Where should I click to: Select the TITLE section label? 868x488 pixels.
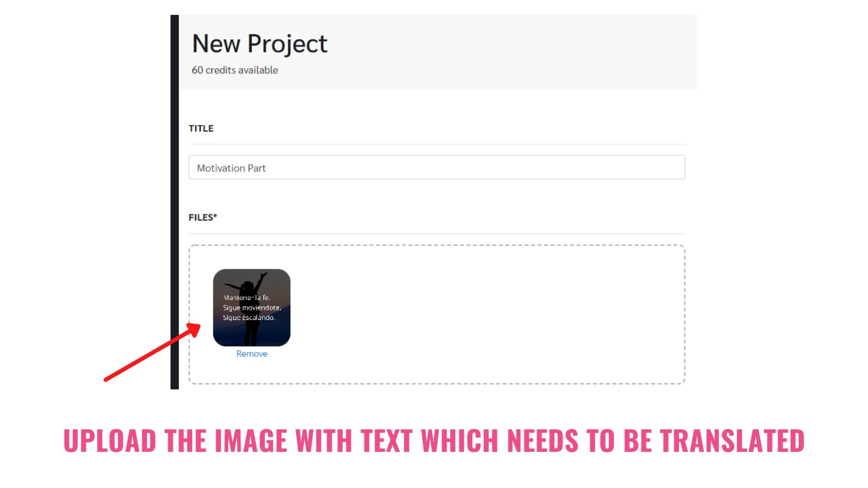coord(201,128)
